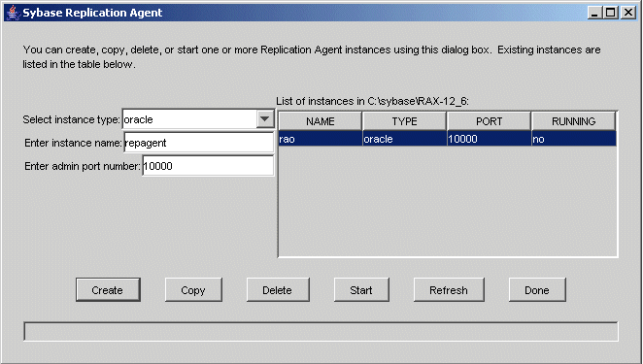Click the 'Select instance type:' label
Image resolution: width=643 pixels, height=364 pixels.
tap(71, 119)
